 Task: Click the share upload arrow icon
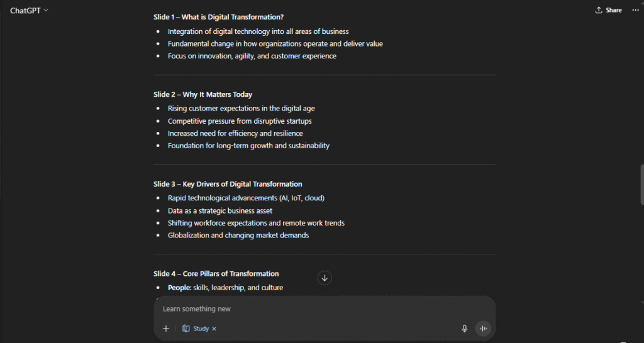(x=599, y=10)
